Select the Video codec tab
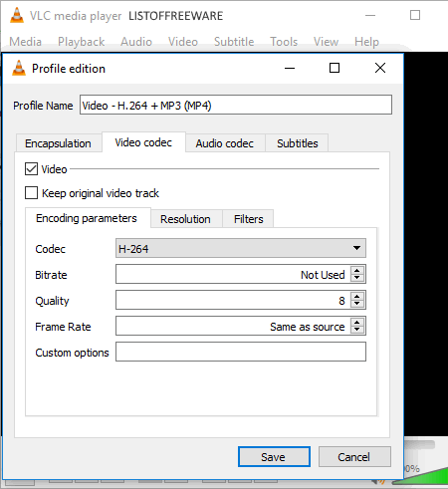Image resolution: width=448 pixels, height=489 pixels. point(143,142)
